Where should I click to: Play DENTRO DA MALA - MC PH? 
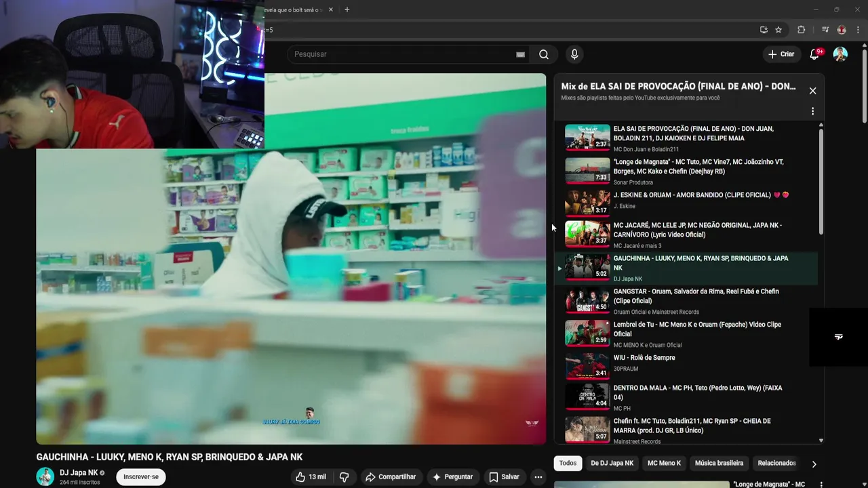(685, 398)
